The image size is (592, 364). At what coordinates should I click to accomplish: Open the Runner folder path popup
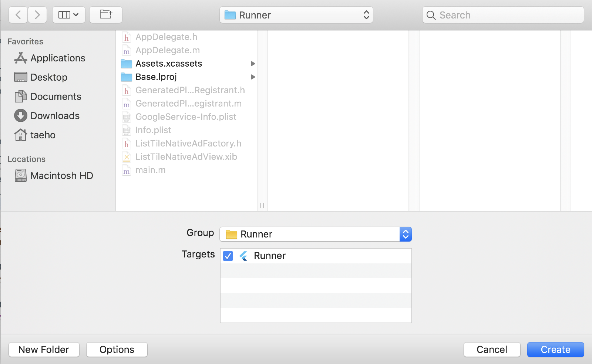pos(296,15)
